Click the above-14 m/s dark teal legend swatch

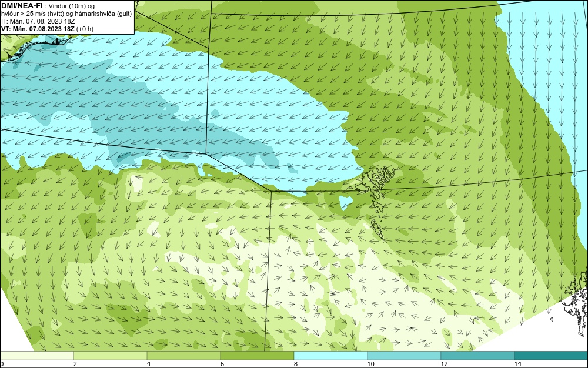click(x=551, y=356)
